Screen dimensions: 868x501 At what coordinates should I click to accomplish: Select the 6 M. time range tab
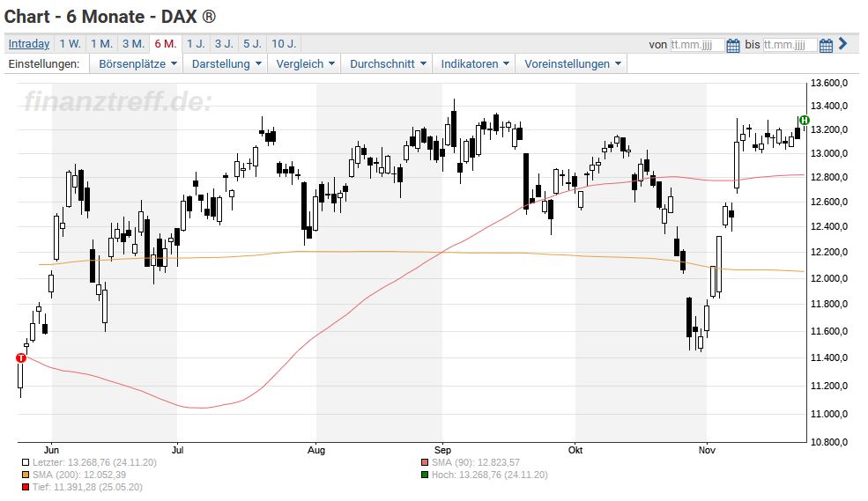(166, 44)
